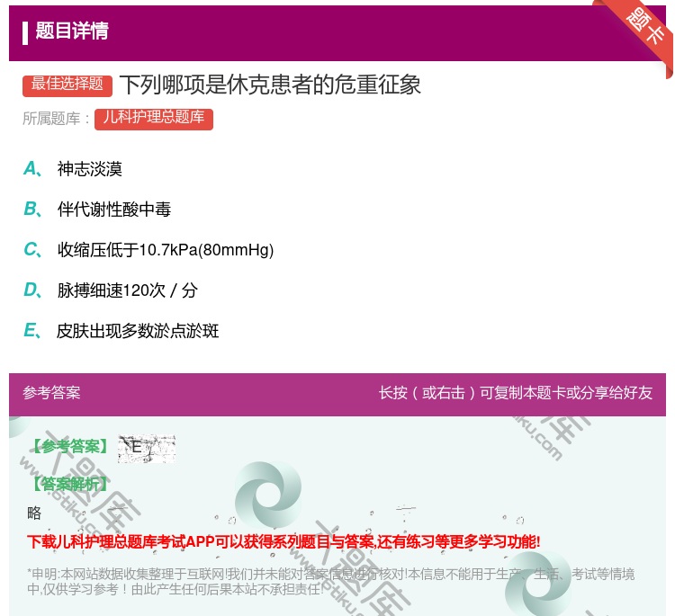Image resolution: width=675 pixels, height=616 pixels.
Task: Click the answer image showing E
Action: tap(146, 447)
